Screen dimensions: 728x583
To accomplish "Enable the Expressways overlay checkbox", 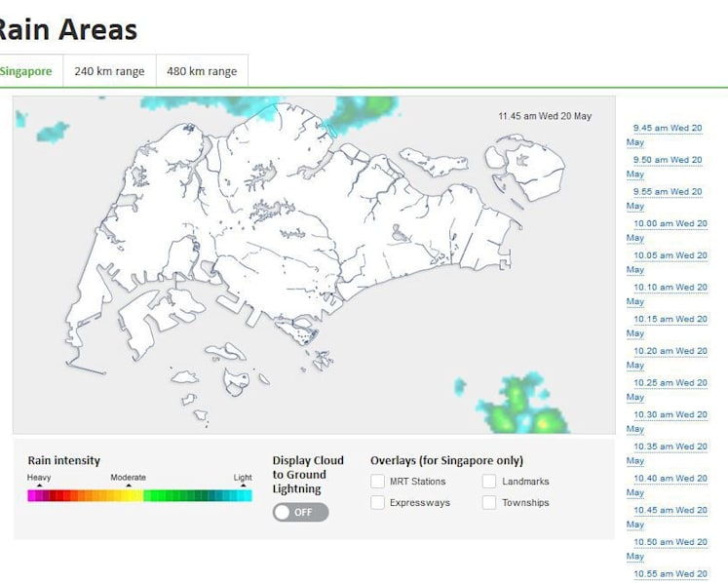I will pyautogui.click(x=377, y=502).
